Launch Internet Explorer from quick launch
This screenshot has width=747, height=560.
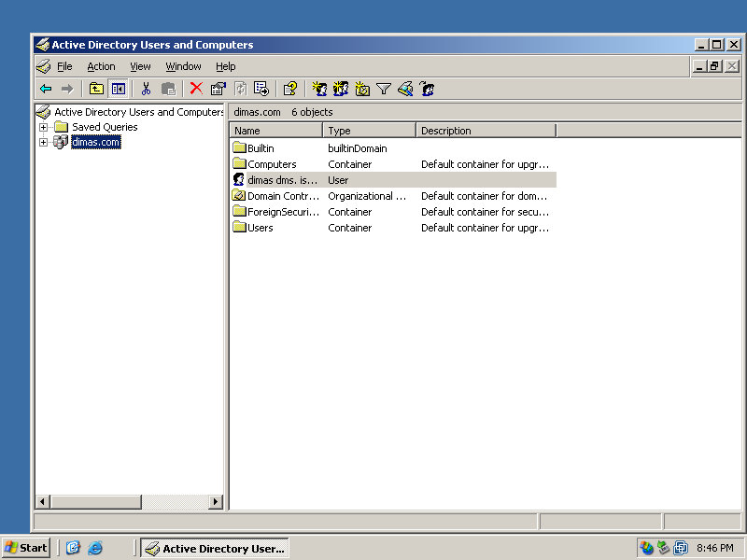95,548
